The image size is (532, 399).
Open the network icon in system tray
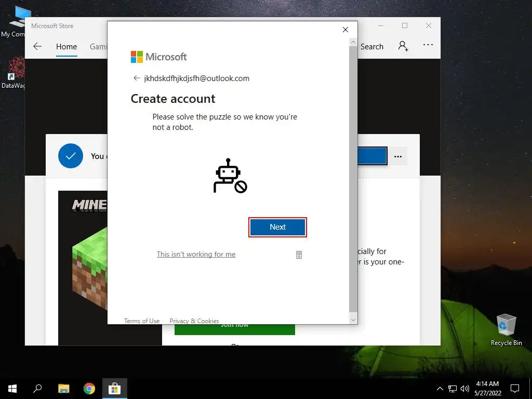coord(453,389)
